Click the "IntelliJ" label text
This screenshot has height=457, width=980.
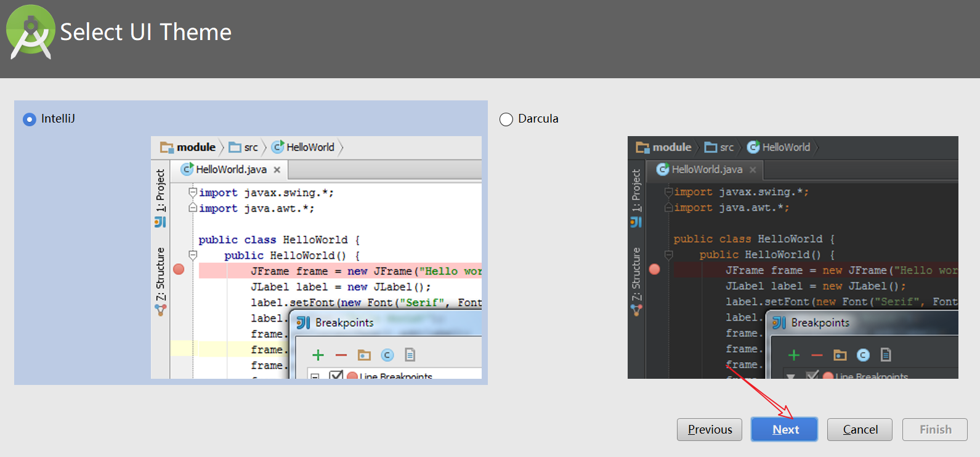coord(58,118)
